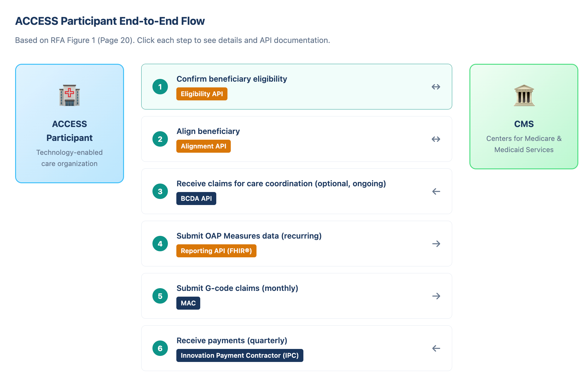Click the step 5 number circle
The image size is (588, 381).
(160, 296)
